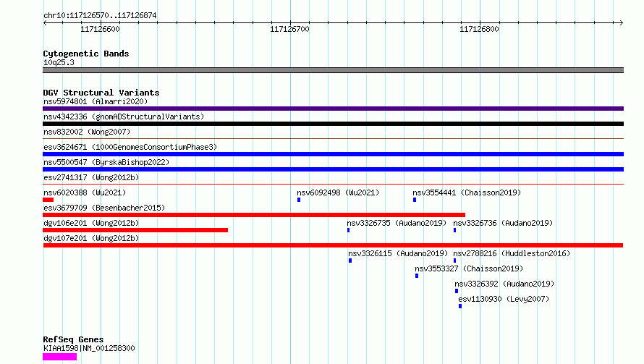
Task: Click the esv1130930 (Levy2007) blue marker
Action: pyautogui.click(x=460, y=306)
